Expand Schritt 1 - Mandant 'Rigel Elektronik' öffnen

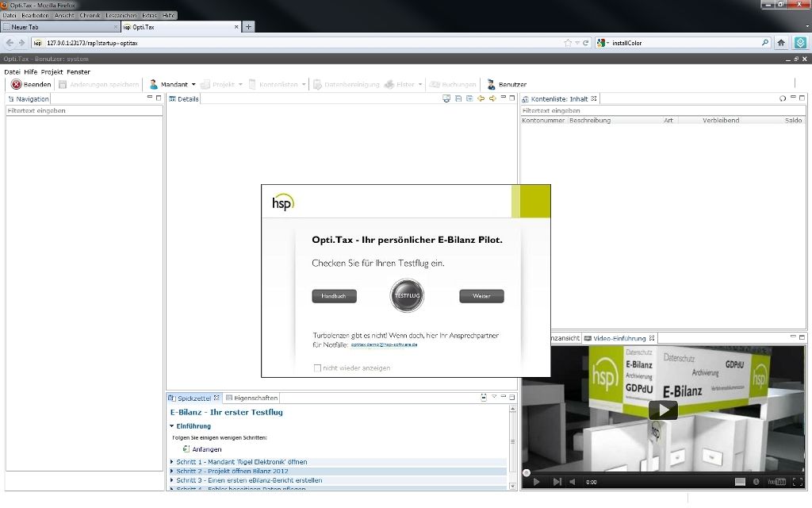pyautogui.click(x=172, y=462)
